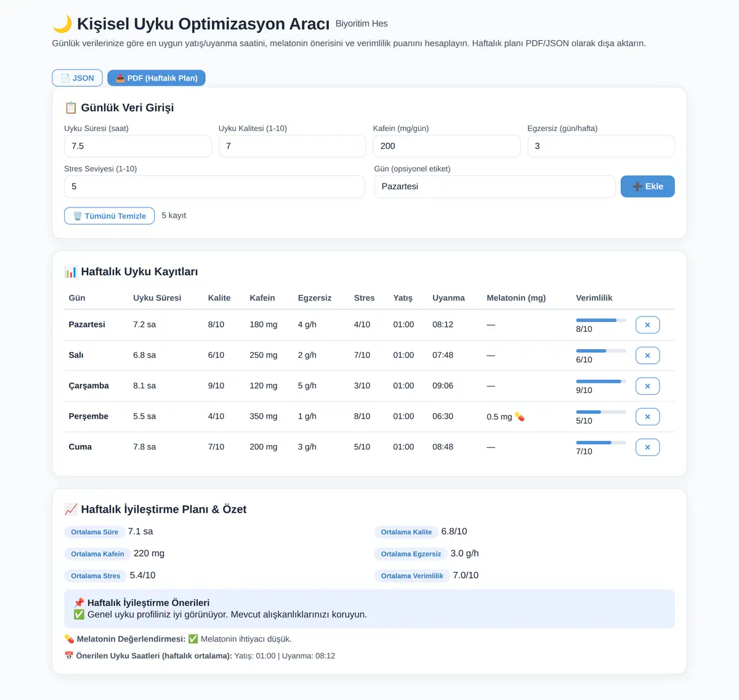Delete the Pazartesi row with its × button
The image size is (739, 700).
(x=647, y=324)
